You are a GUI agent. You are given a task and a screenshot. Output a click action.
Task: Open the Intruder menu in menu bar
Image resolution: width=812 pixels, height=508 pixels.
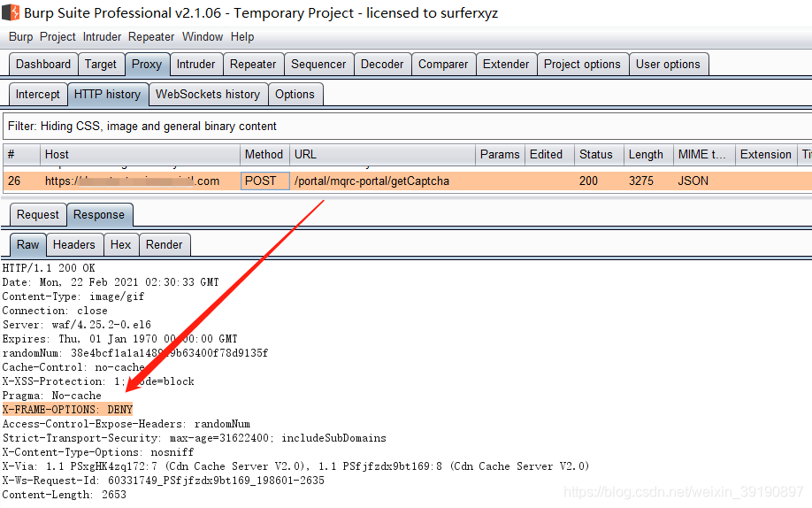pyautogui.click(x=102, y=37)
